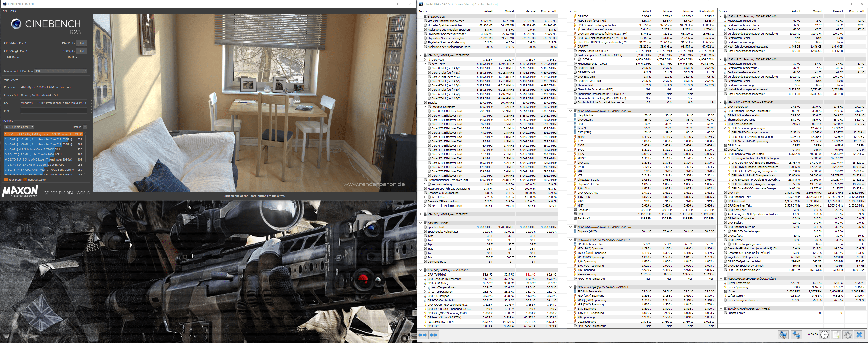This screenshot has width=868, height=343.
Task: Click the empty Info text field
Action: 54,111
